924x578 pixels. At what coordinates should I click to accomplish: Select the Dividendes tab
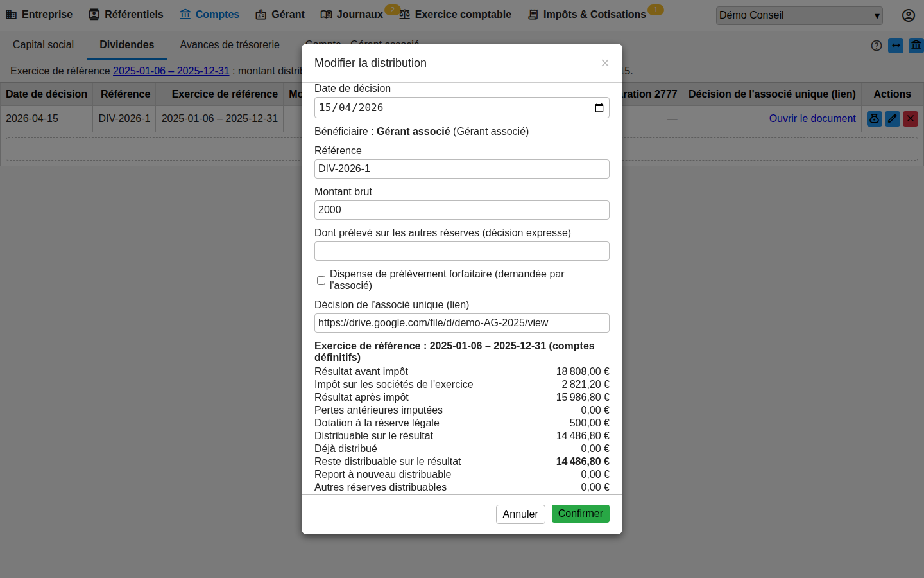point(127,45)
